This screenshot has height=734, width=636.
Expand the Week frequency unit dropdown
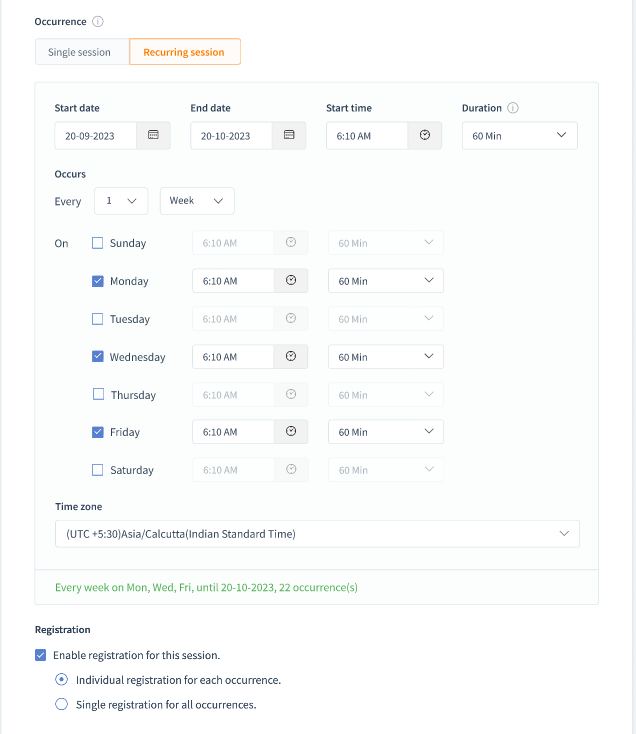[197, 201]
